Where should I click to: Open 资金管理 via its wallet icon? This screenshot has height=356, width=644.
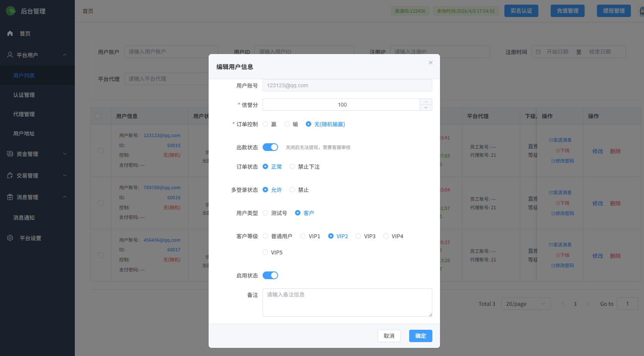pyautogui.click(x=10, y=154)
